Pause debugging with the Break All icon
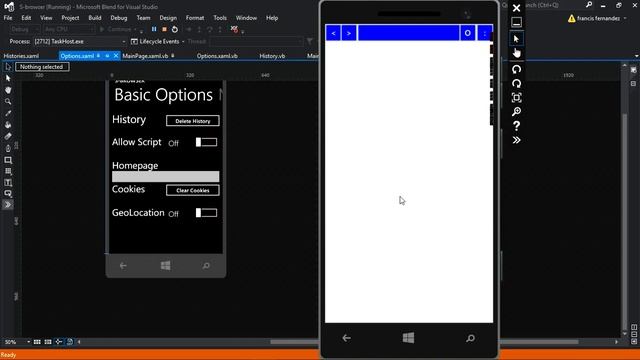The width and height of the screenshot is (640, 360). pos(154,29)
